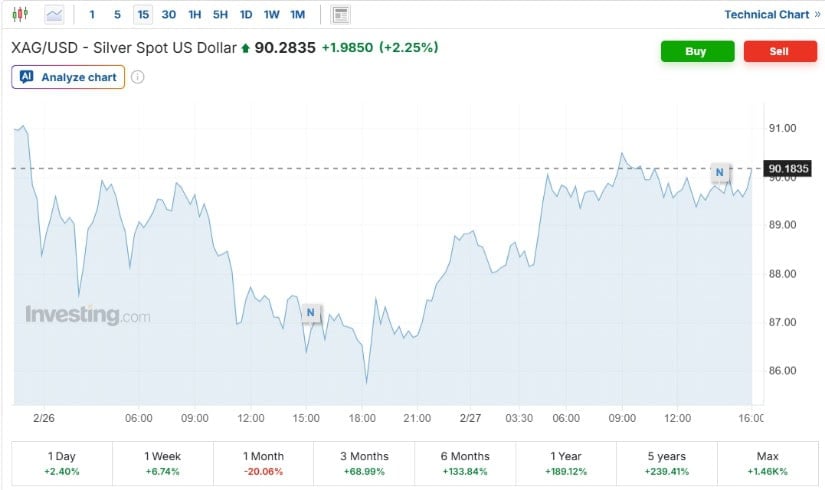Click the info icon beside Analyze chart
Screen dimensions: 825x490
[x=138, y=77]
